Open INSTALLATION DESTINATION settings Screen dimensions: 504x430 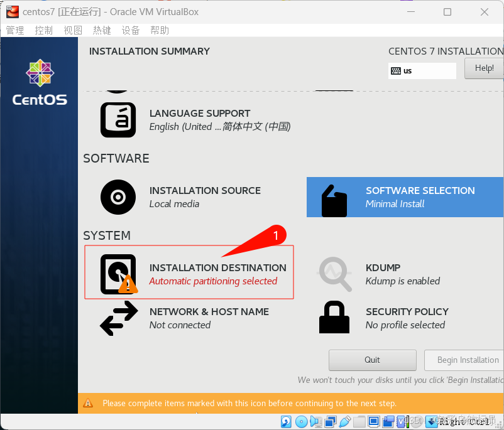pyautogui.click(x=189, y=272)
